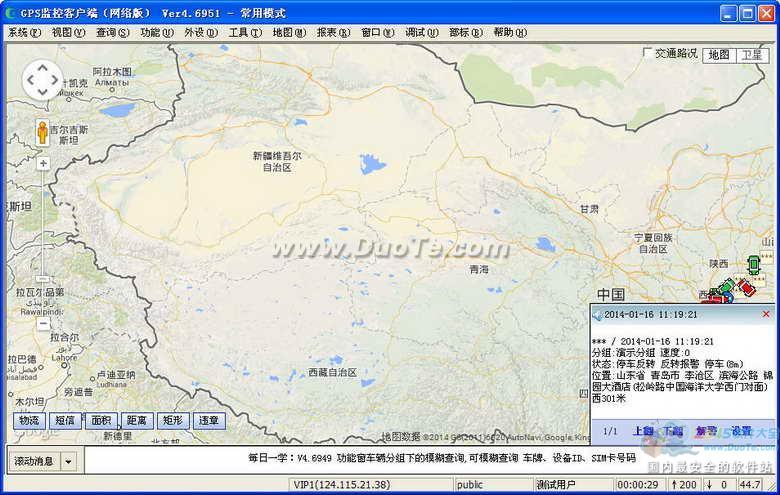Click the application icon in title bar
Viewport: 780px width, 495px height.
pyautogui.click(x=11, y=13)
